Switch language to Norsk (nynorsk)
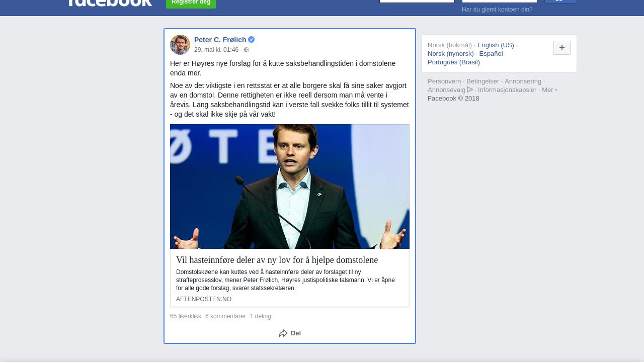The image size is (644, 362). [x=451, y=54]
